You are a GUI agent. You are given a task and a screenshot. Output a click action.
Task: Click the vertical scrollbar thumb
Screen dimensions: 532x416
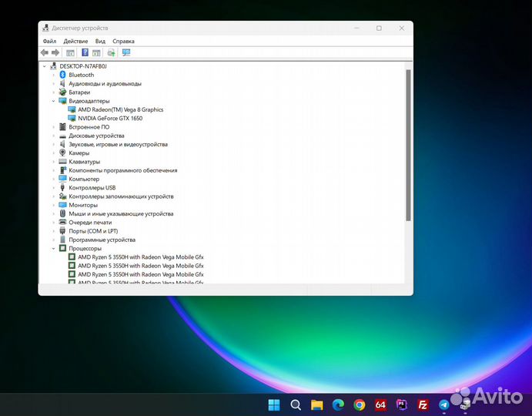pos(408,146)
